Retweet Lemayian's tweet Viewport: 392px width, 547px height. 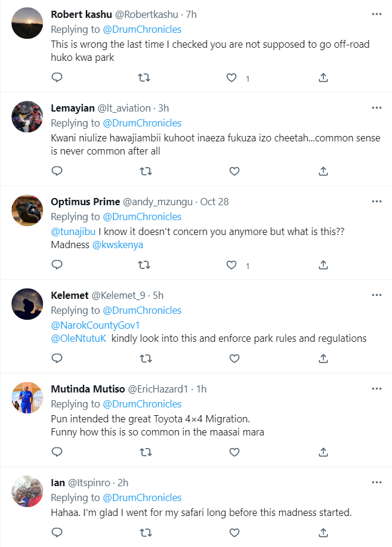[x=144, y=171]
